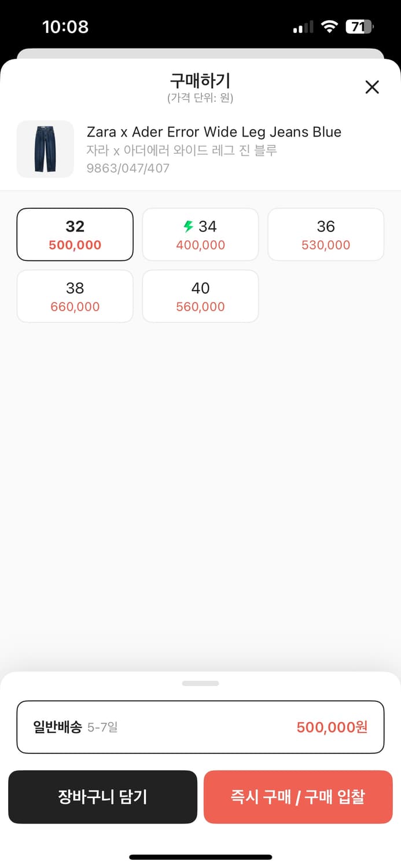Close the 구매하기 purchase sheet
Screen dimensions: 401x868
[372, 87]
